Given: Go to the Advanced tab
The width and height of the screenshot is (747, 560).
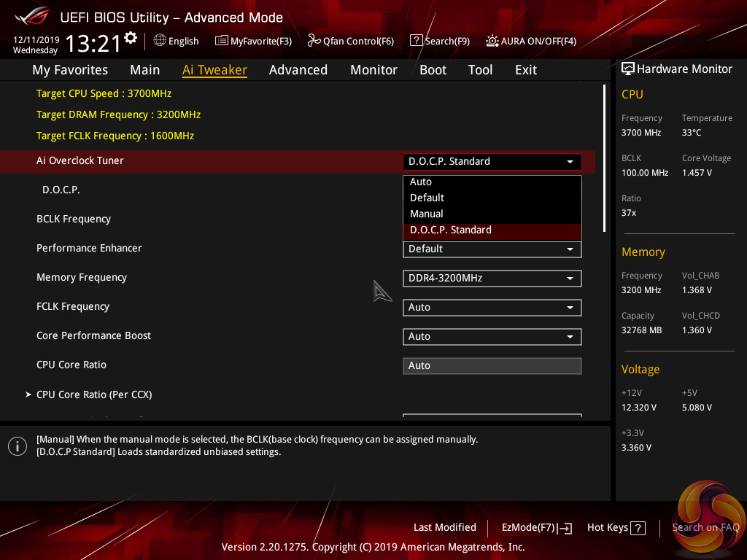Looking at the screenshot, I should pos(298,70).
